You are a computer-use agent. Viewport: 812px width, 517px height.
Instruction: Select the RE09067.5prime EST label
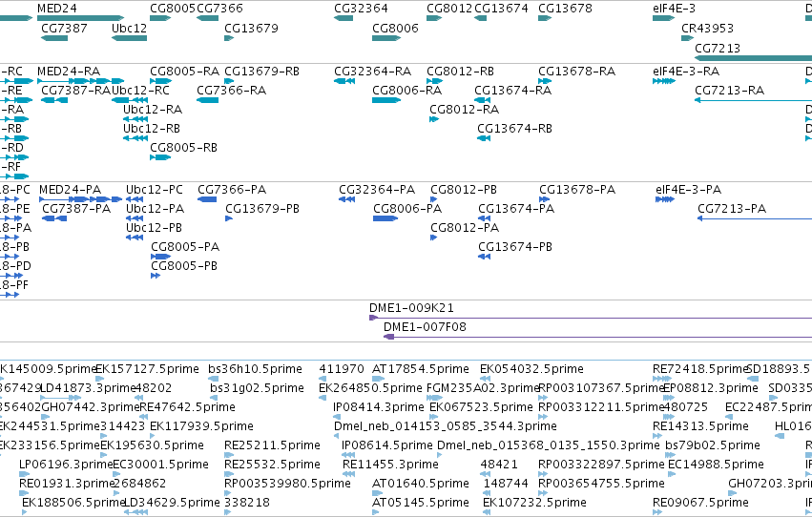click(700, 503)
